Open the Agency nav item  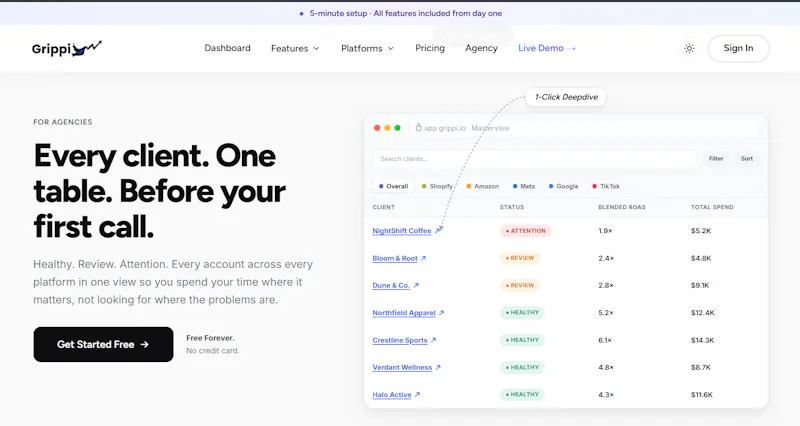[481, 48]
